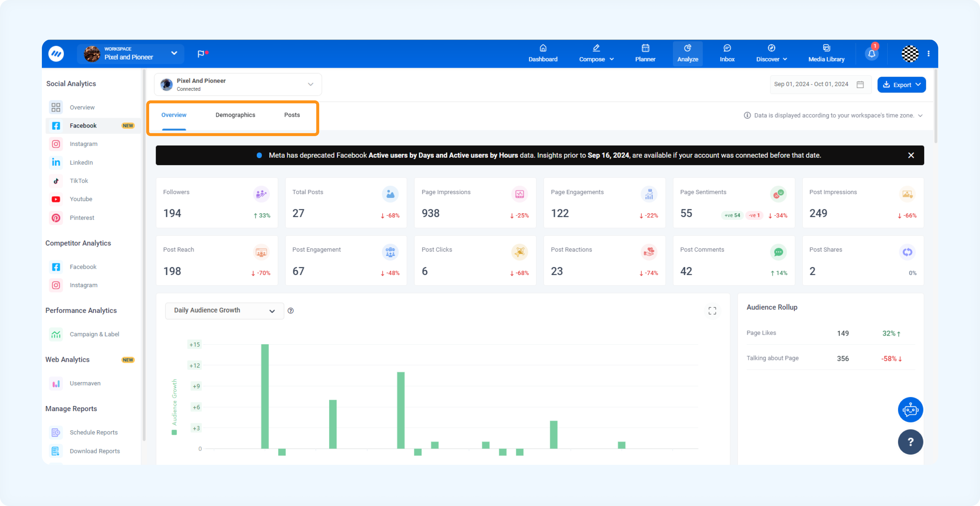Open the Pixel And Pioneer connected account dropdown

(x=238, y=84)
